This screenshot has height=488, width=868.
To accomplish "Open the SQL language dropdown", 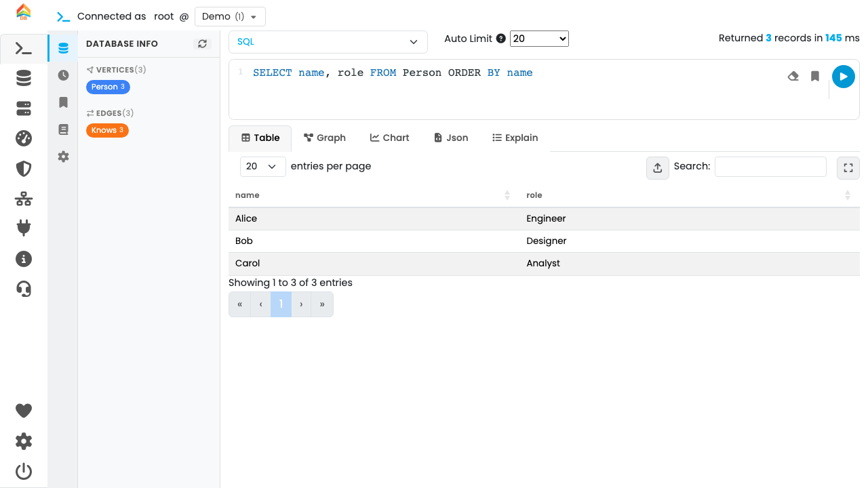I will tap(328, 42).
